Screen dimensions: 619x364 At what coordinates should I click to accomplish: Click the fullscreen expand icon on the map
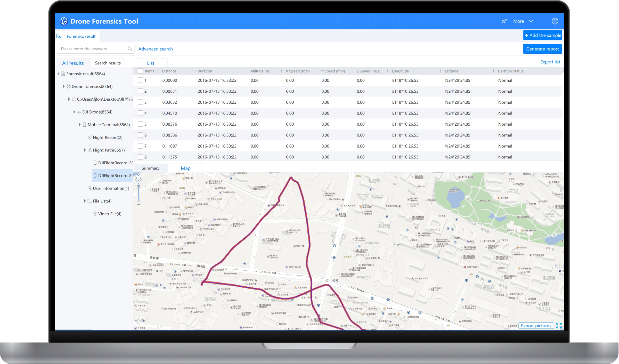tap(559, 326)
